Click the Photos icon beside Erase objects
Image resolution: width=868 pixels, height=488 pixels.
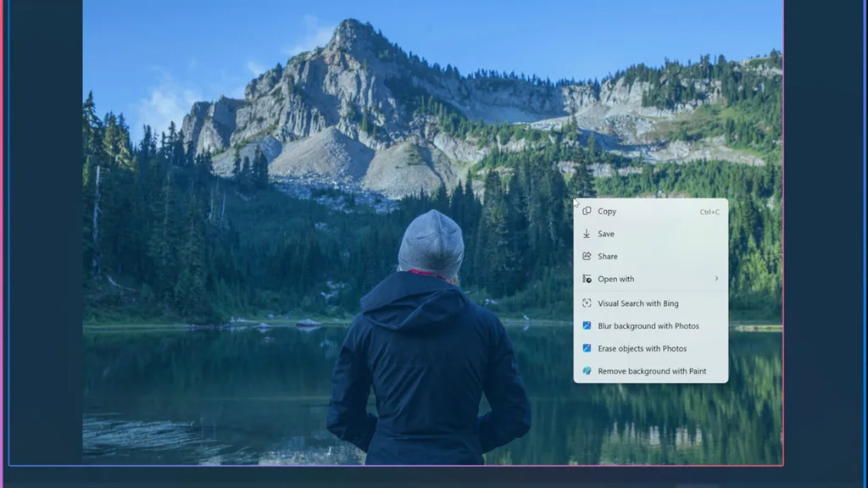click(x=587, y=348)
